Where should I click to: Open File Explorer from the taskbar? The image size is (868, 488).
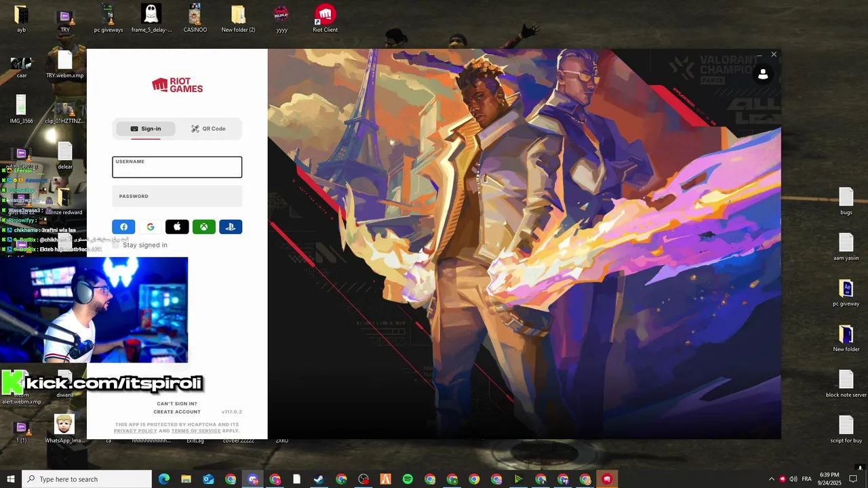pos(186,479)
